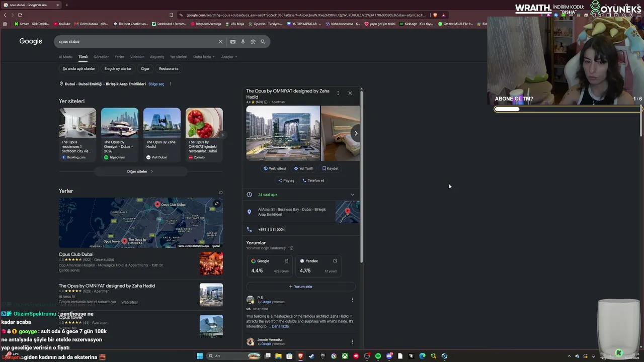Image resolution: width=644 pixels, height=362 pixels.
Task: Open the Zomato restaurants card
Action: pyautogui.click(x=204, y=134)
